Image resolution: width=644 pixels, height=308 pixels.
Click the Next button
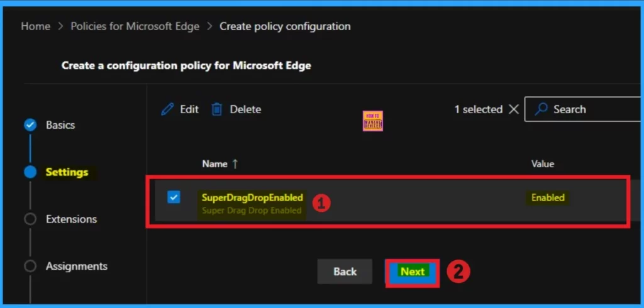413,272
